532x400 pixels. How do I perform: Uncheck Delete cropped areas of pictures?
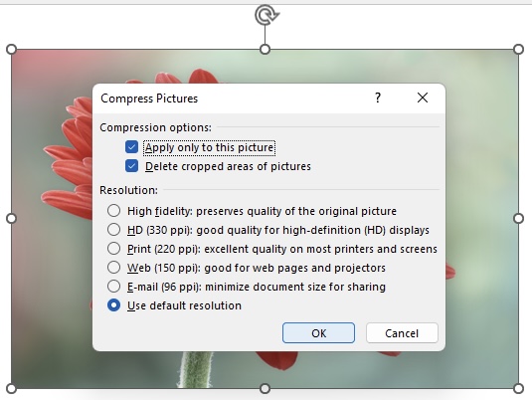tap(131, 166)
